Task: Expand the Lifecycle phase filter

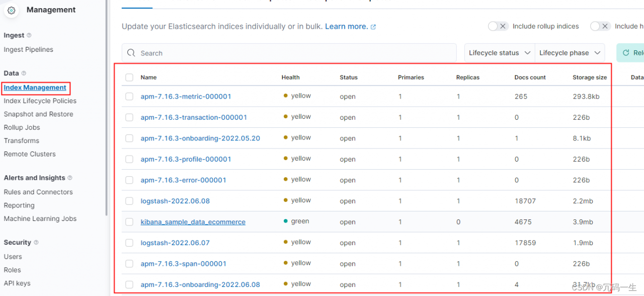Action: pos(570,53)
